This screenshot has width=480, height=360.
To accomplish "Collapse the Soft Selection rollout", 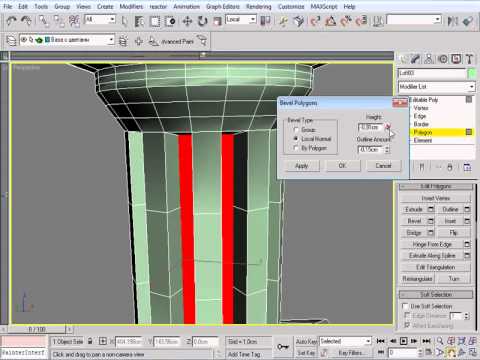I will click(x=436, y=294).
